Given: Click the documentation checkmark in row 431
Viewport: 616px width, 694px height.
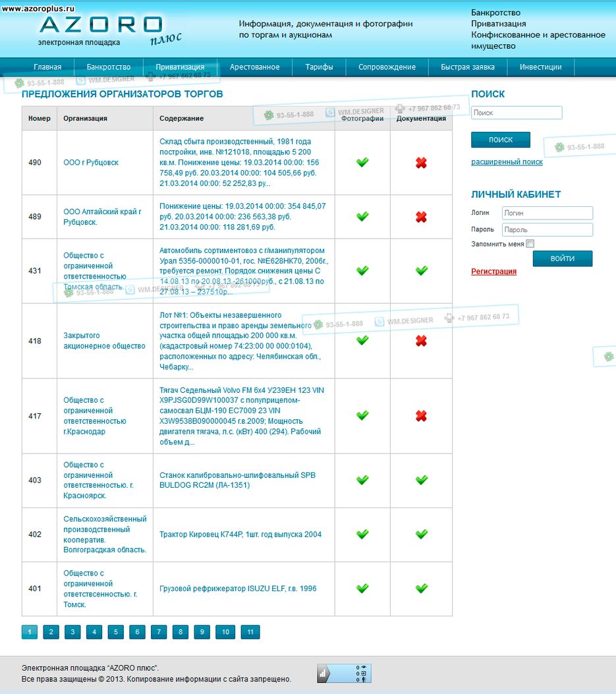Looking at the screenshot, I should click(x=422, y=270).
